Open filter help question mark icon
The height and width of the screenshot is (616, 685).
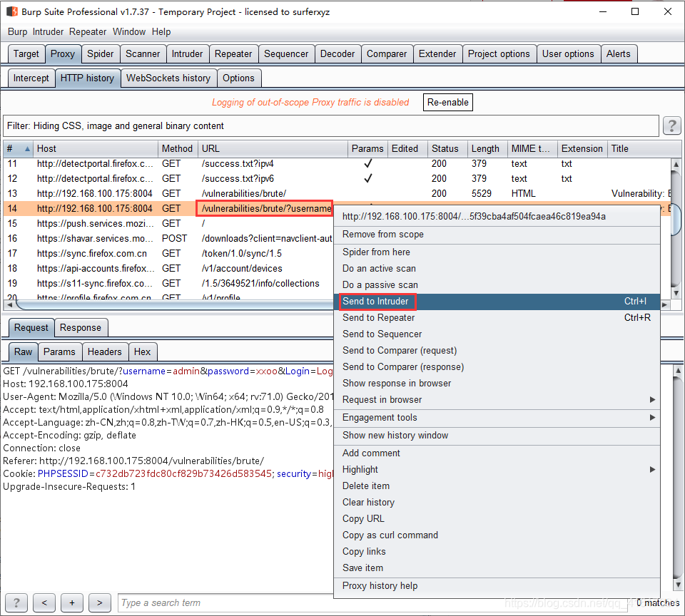click(x=672, y=125)
